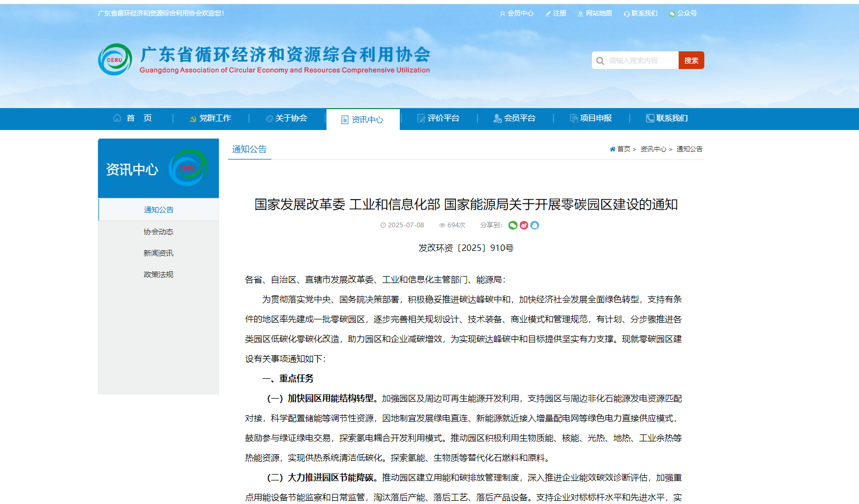
Task: Share article via green WeChat icon
Action: tap(513, 225)
